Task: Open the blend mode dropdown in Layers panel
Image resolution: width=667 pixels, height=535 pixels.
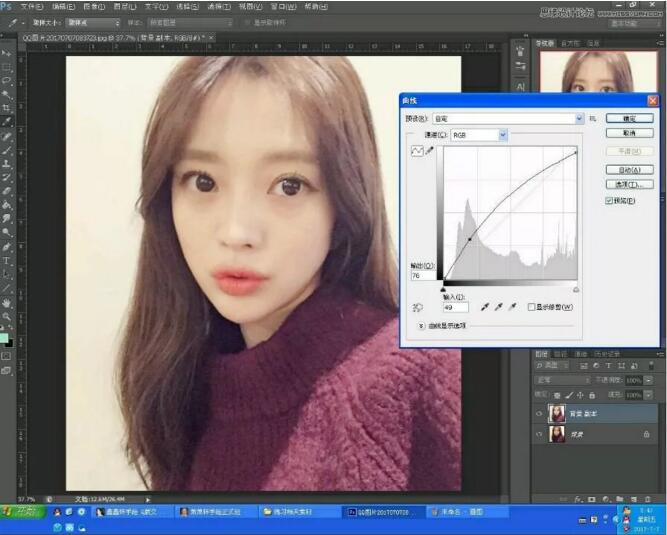Action: coord(562,380)
